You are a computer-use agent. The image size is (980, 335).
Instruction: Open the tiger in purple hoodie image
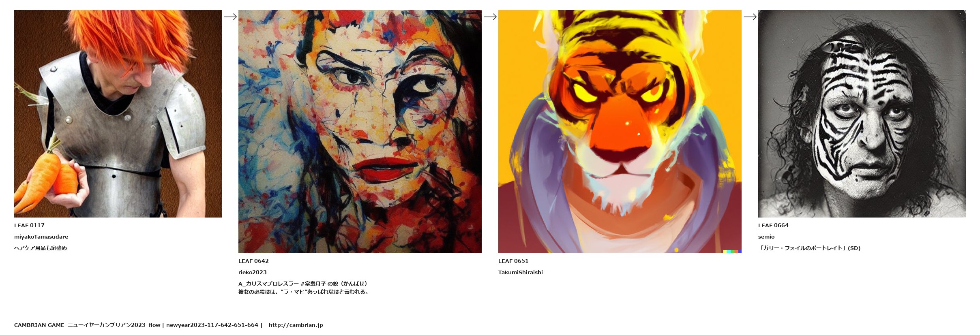click(x=620, y=132)
